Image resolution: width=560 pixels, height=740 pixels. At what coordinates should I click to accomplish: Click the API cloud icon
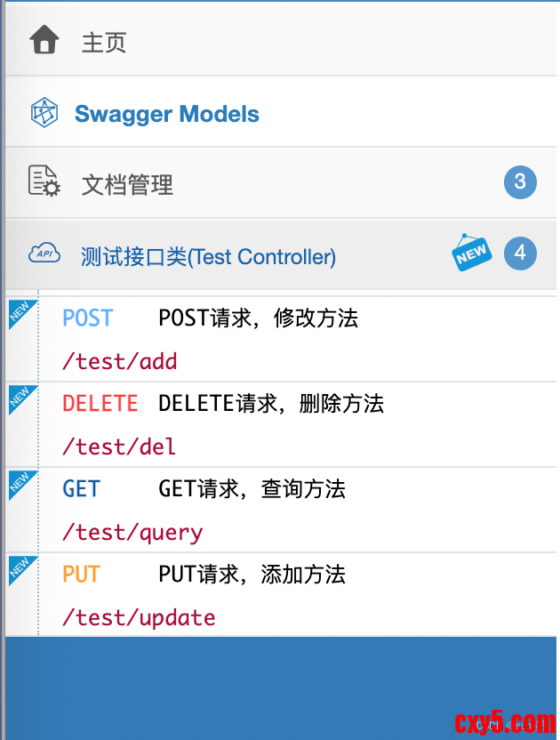pyautogui.click(x=44, y=253)
